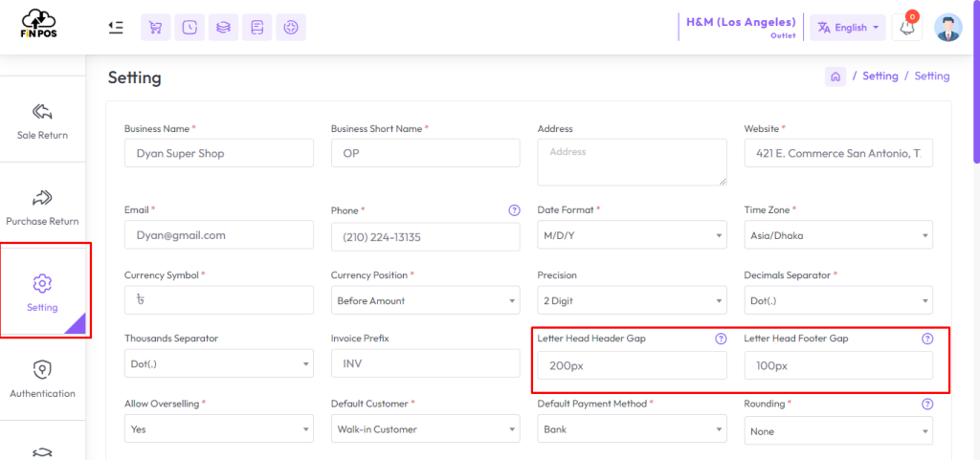Image resolution: width=980 pixels, height=460 pixels.
Task: Click the Website input field
Action: pyautogui.click(x=838, y=153)
